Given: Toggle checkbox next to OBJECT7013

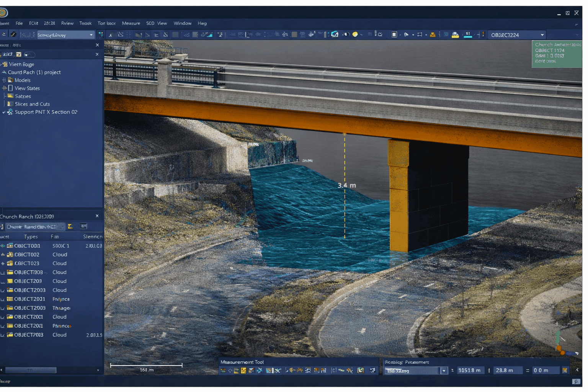Looking at the screenshot, I should pyautogui.click(x=3, y=335).
